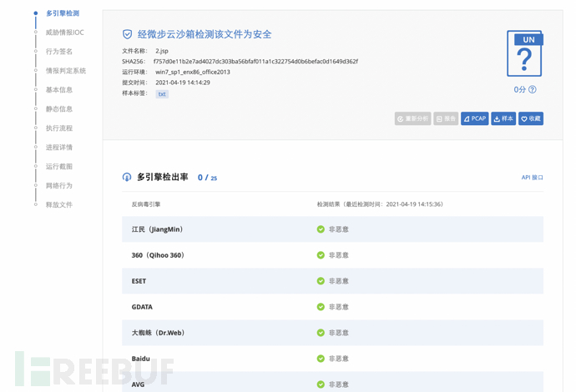Click the green check icon for ESET
Viewport: 576px width, 392px height.
pyautogui.click(x=321, y=281)
